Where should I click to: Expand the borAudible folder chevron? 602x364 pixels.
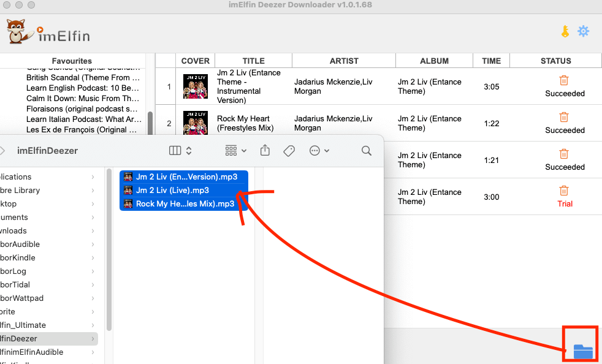click(x=93, y=245)
